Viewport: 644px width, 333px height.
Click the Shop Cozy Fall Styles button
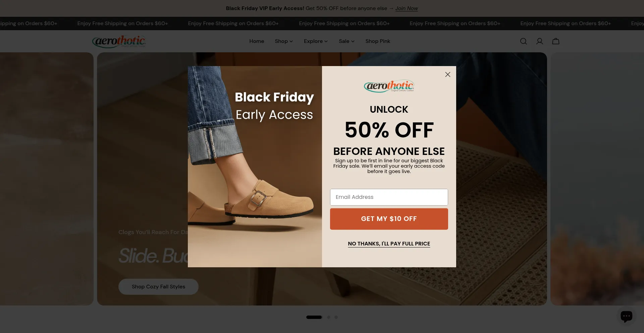click(158, 287)
